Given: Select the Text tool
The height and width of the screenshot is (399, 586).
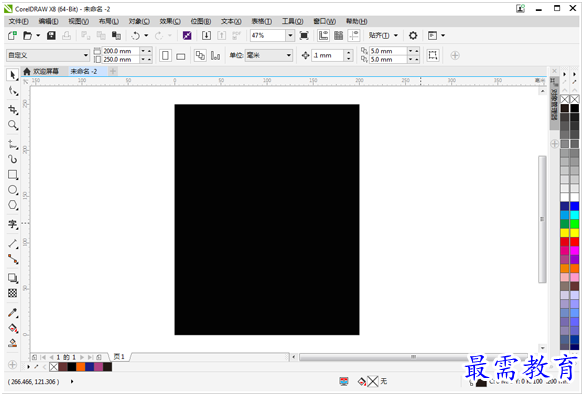Looking at the screenshot, I should coord(13,224).
